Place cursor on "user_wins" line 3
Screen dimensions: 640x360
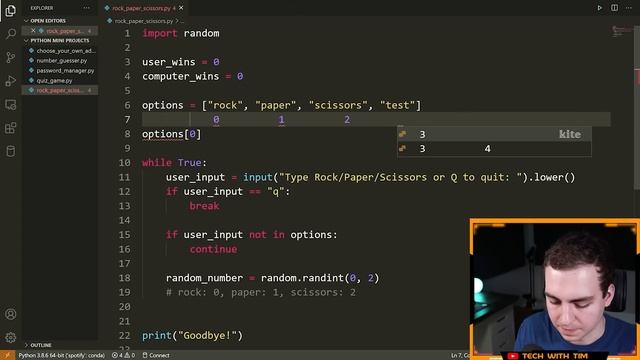tap(169, 62)
